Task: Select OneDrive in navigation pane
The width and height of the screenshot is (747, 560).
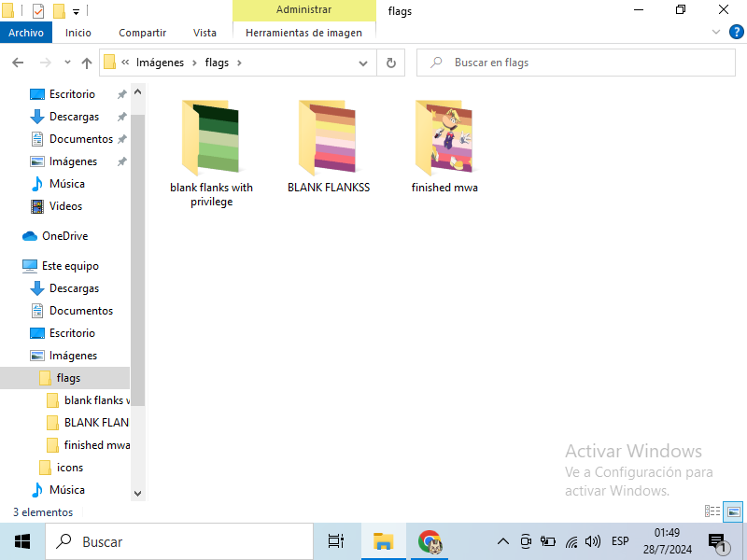Action: point(64,236)
